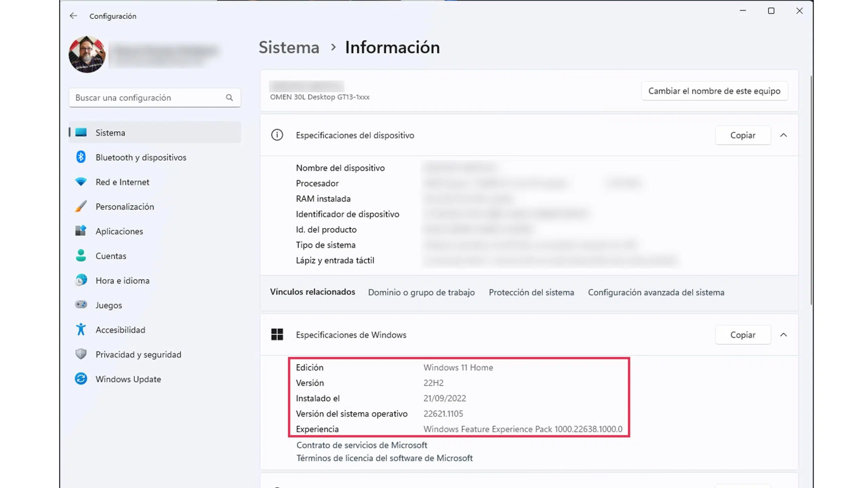The image size is (868, 488).
Task: Click the Hora e idioma globe clock icon
Action: [81, 280]
